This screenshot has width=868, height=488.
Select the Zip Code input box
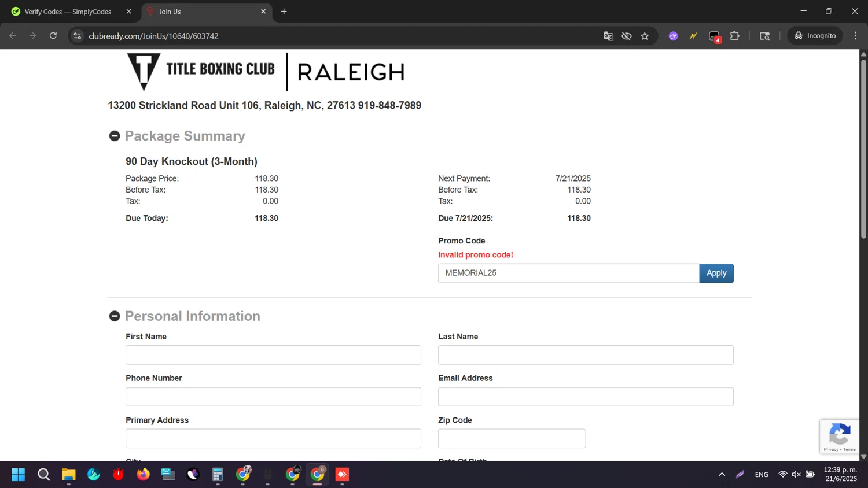[x=512, y=438]
